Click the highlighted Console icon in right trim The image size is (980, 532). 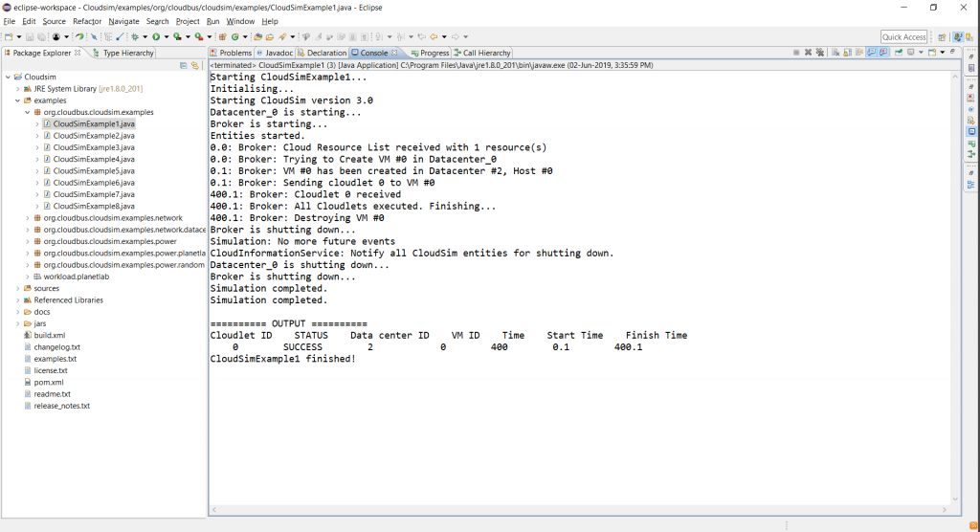coord(971,131)
